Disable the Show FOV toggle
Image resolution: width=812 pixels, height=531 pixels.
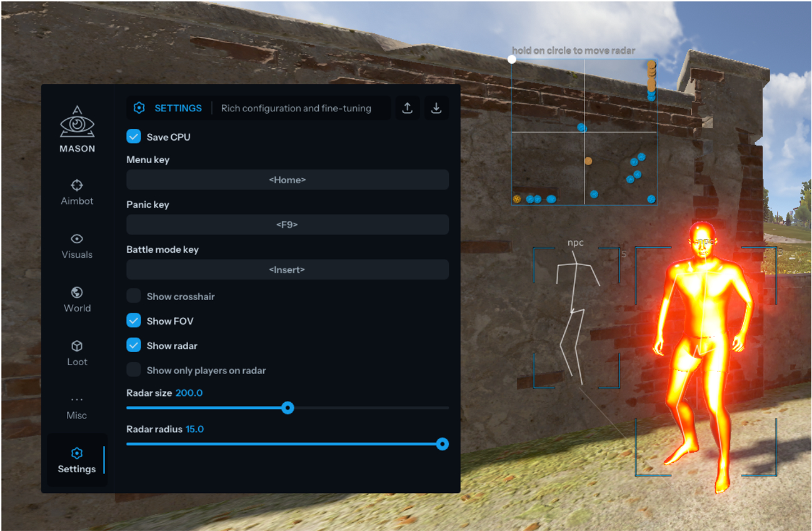point(134,321)
